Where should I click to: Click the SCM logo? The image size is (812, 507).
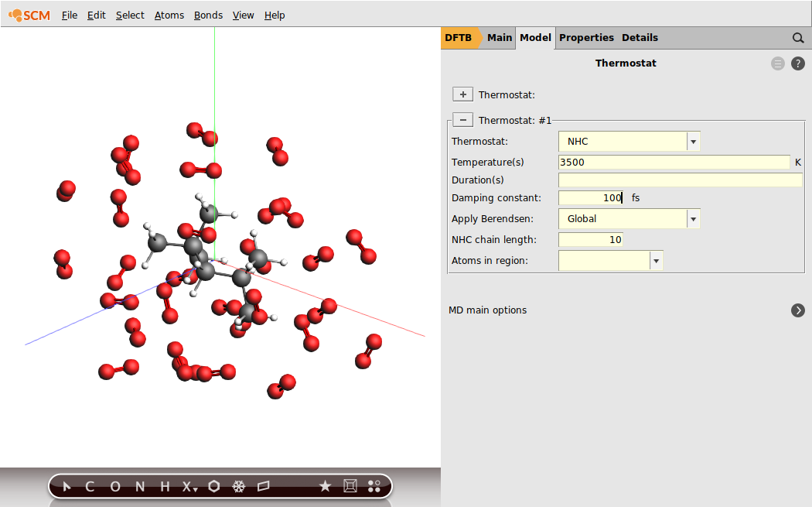tap(29, 15)
